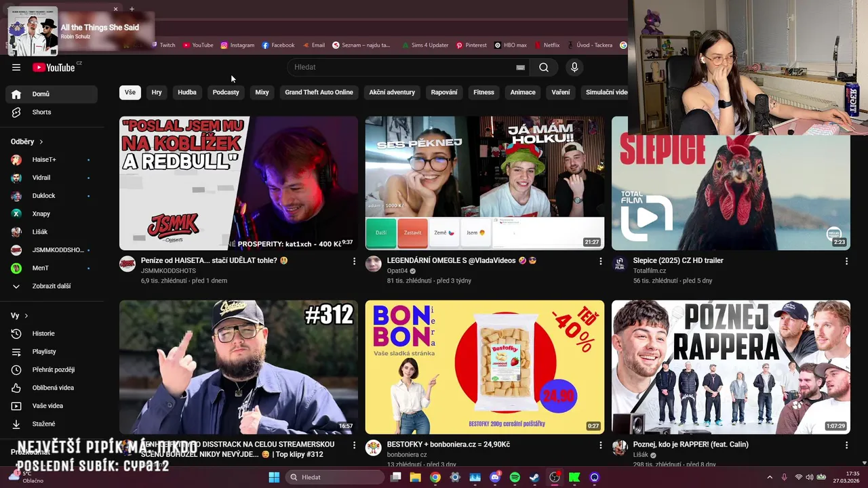Open Totalfilm.cz channel avatar
The width and height of the screenshot is (868, 488).
click(620, 264)
